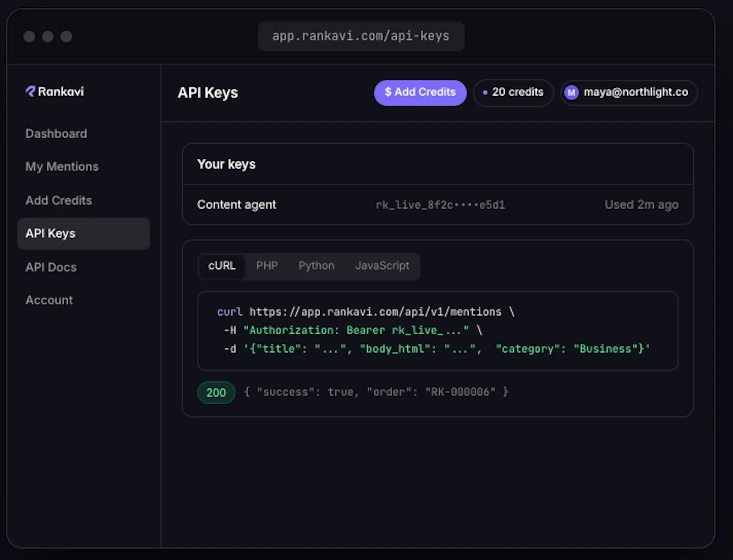Open API Docs in the sidebar
The width and height of the screenshot is (733, 560).
click(x=51, y=267)
